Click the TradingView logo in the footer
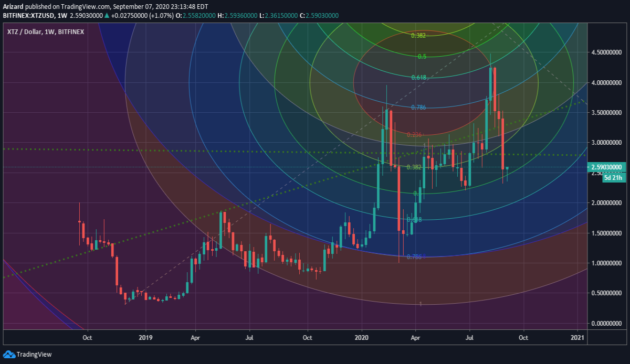630x364 pixels. click(x=28, y=355)
